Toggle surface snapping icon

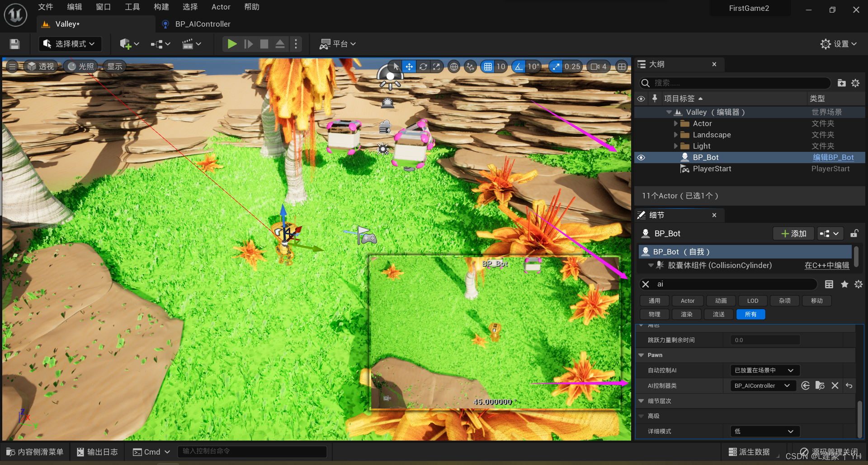tap(471, 66)
